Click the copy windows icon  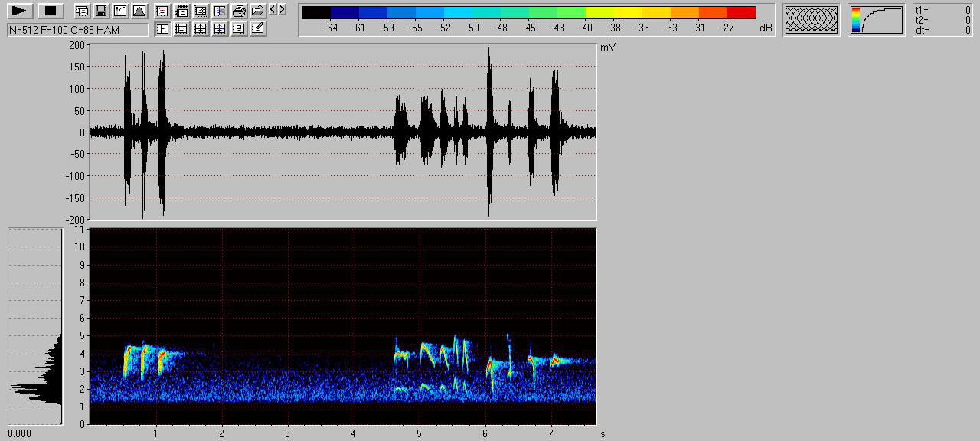82,11
